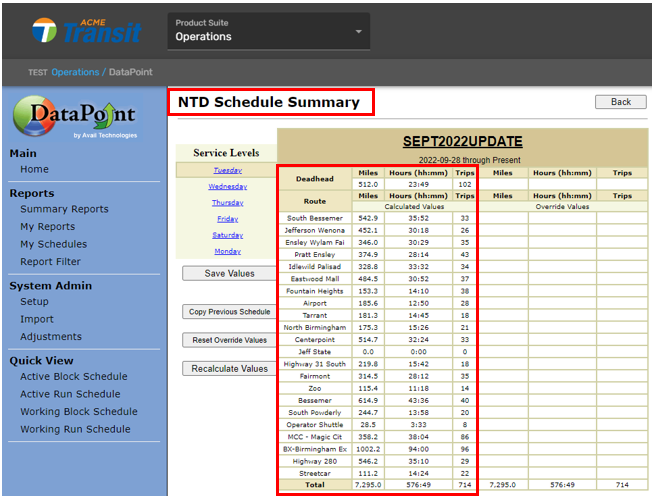652x497 pixels.
Task: Open Working Run Schedule
Action: tap(75, 429)
